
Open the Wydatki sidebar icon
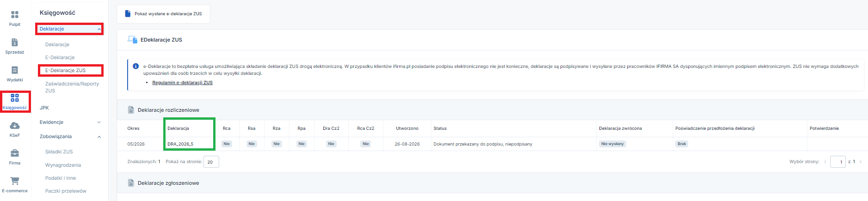tap(15, 70)
